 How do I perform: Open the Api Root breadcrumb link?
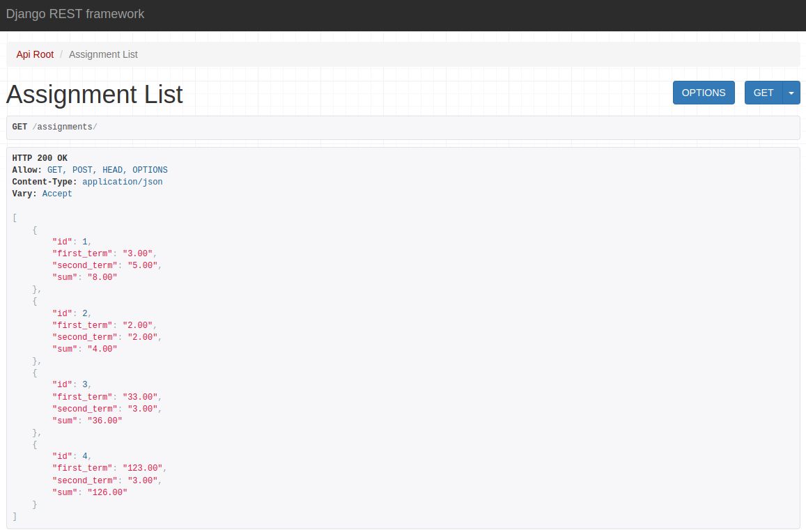pyautogui.click(x=35, y=54)
